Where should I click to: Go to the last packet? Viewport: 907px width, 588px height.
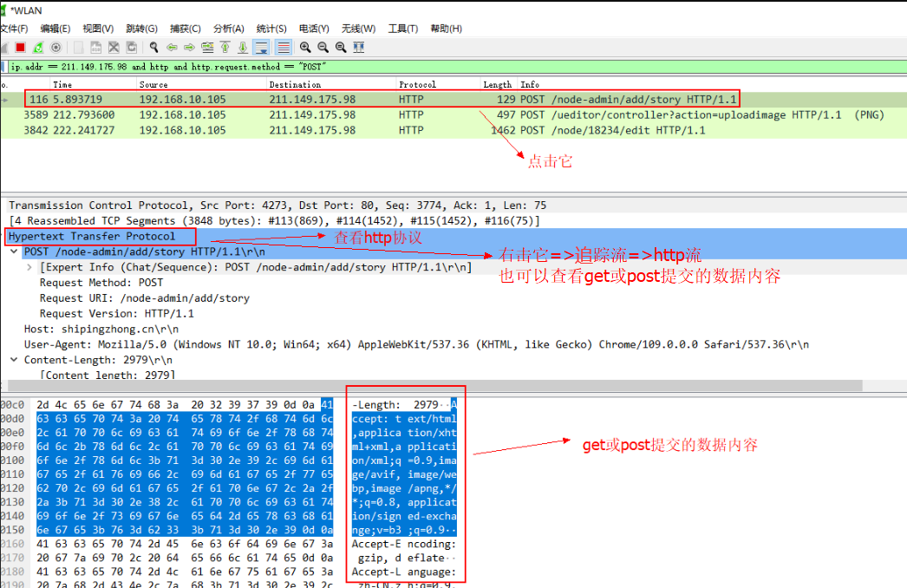[243, 48]
